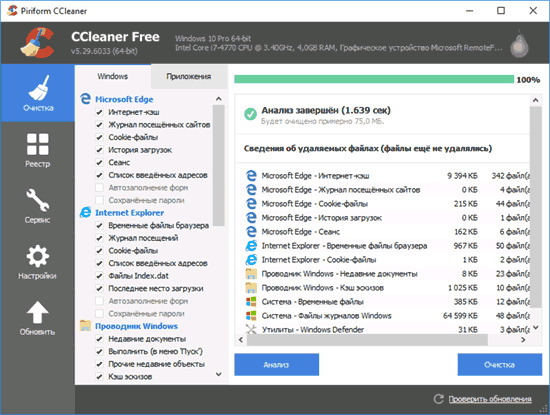Click Windows icon beside Временные файлы result
This screenshot has width=550, height=415.
click(x=251, y=302)
